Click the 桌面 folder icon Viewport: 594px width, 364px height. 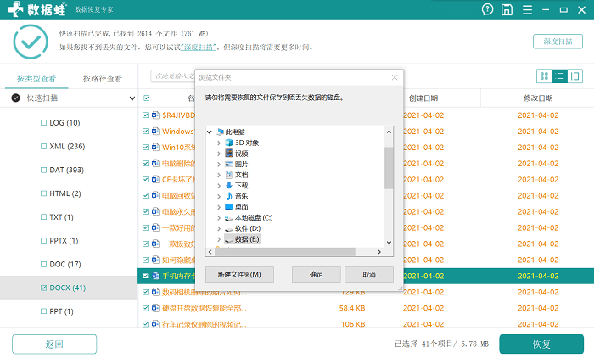pyautogui.click(x=229, y=207)
